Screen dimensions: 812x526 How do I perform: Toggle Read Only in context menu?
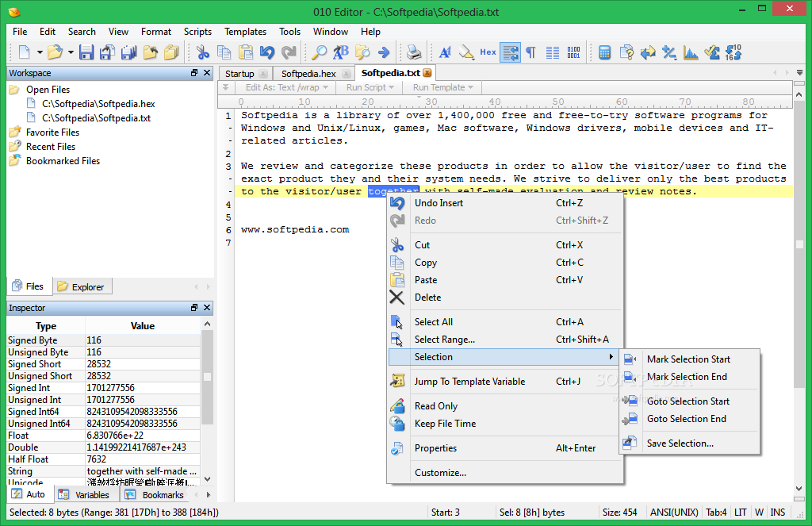coord(505,406)
